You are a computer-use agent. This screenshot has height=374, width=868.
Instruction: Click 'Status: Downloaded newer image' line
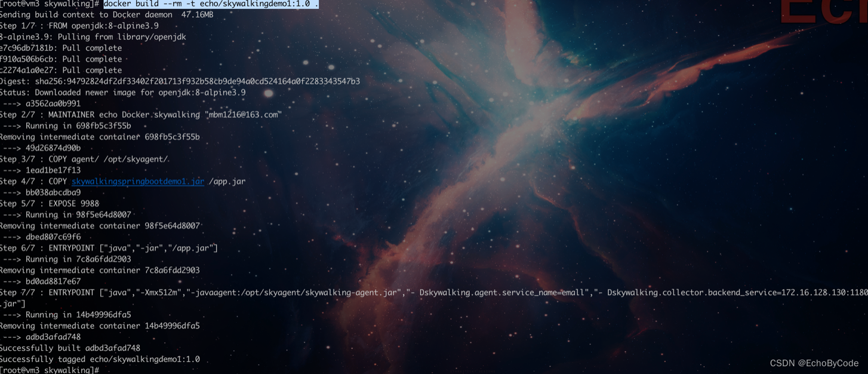coord(123,93)
